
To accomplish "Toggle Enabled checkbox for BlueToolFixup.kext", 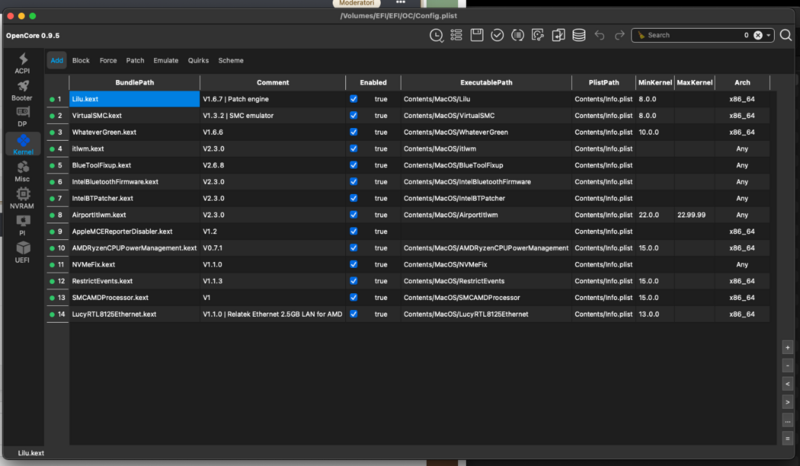I will [x=354, y=165].
